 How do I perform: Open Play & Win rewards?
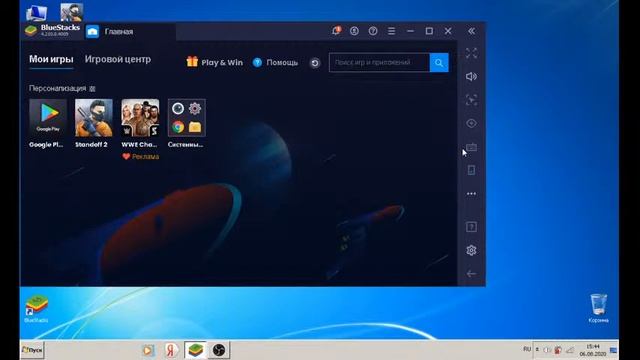pyautogui.click(x=215, y=62)
